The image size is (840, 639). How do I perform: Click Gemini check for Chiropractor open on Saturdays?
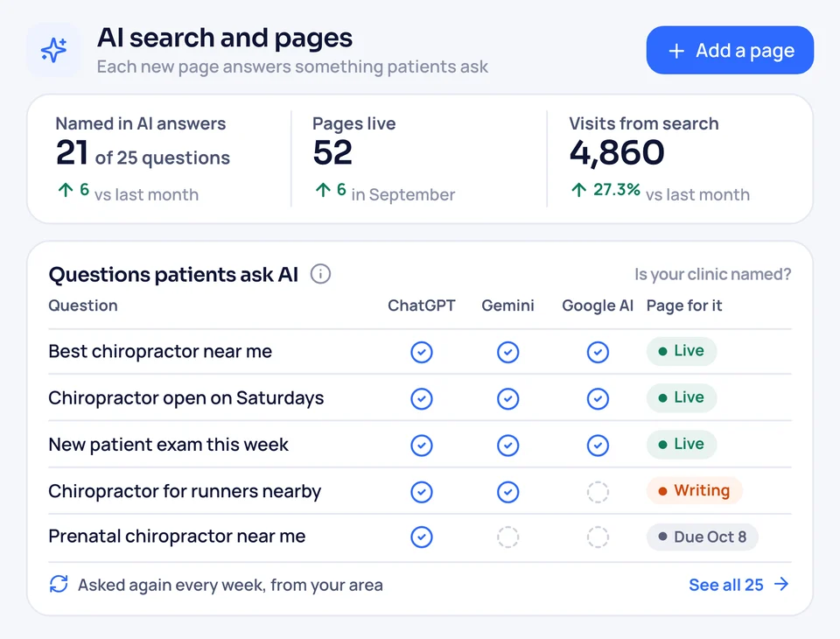[507, 399]
